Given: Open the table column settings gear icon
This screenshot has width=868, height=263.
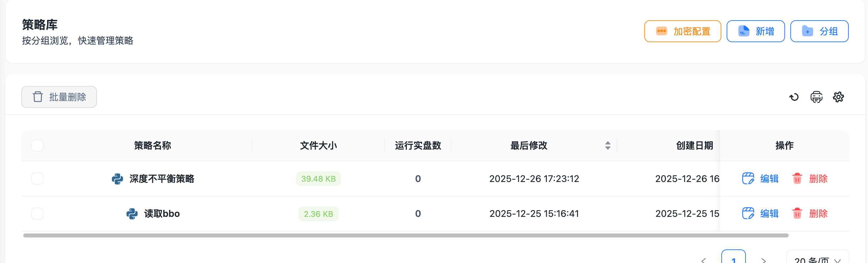Looking at the screenshot, I should coord(839,97).
